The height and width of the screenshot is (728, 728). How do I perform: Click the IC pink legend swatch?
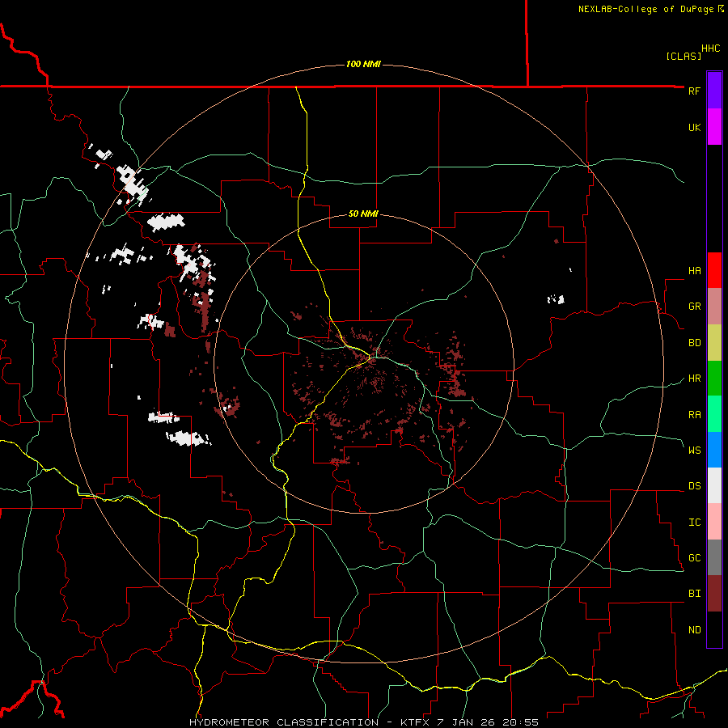tap(714, 522)
